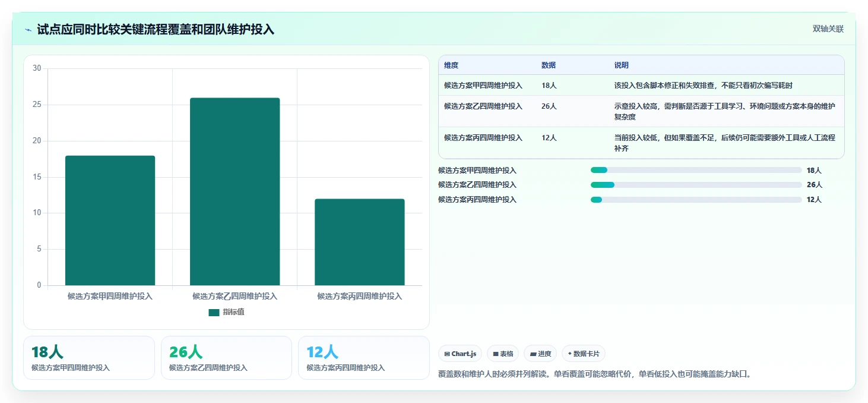Screen dimensions: 868x403
Task: Click table cell 候选方案甲四周维护投入
Action: pyautogui.click(x=483, y=86)
